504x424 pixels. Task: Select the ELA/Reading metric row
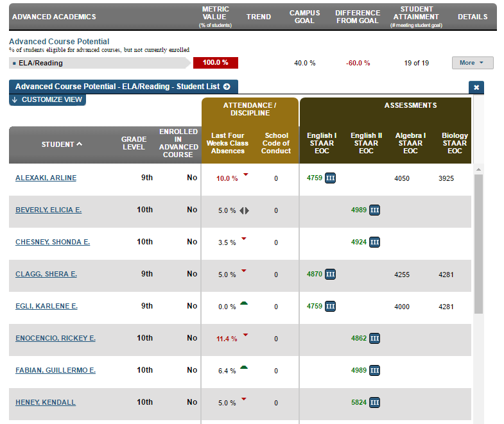click(x=100, y=63)
